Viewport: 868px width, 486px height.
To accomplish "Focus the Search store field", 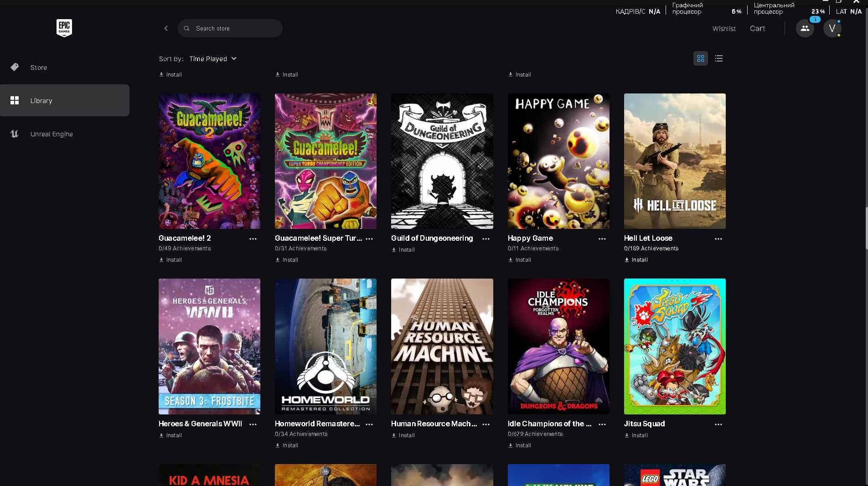I will pos(230,28).
